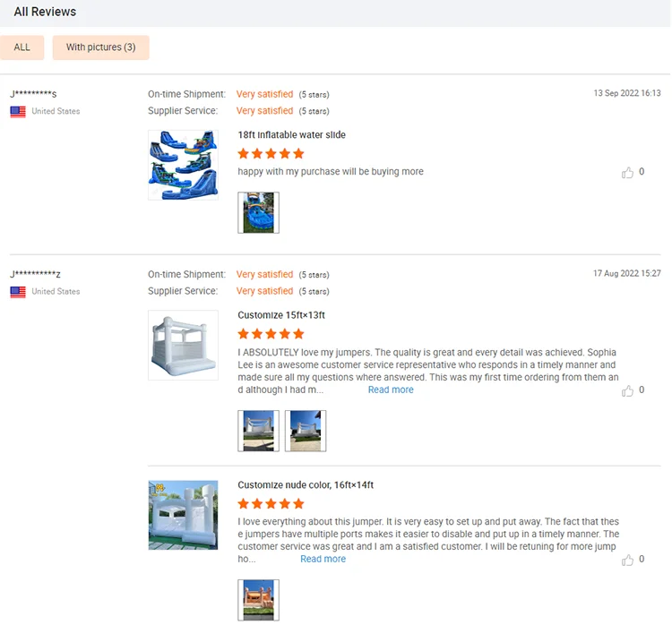
Task: Read more of the Sophia Lee review
Action: [391, 390]
